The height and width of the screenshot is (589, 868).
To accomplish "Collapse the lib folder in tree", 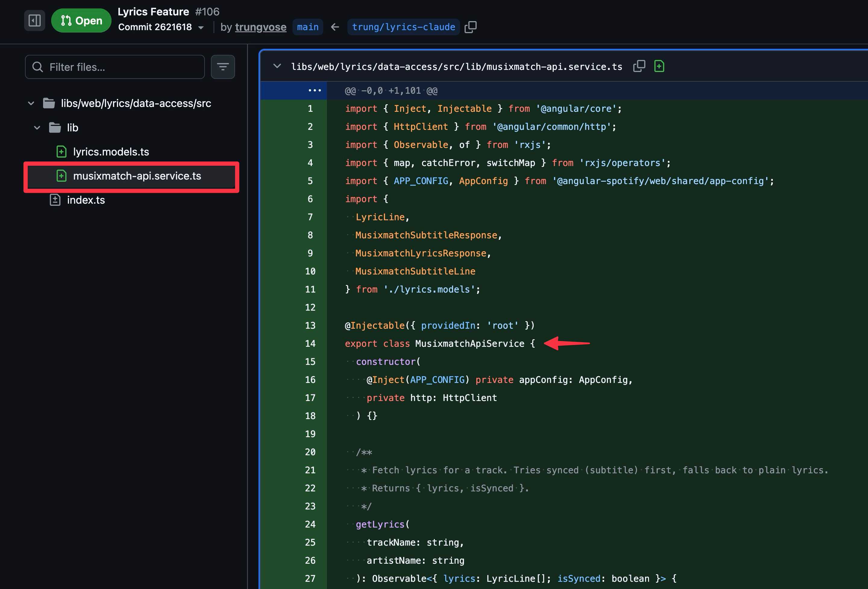I will 37,128.
